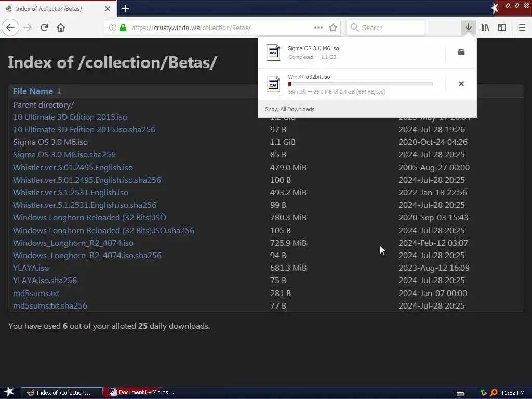Download Whistler.ver.5.01.2495.English.iso
This screenshot has width=532, height=399.
click(73, 168)
